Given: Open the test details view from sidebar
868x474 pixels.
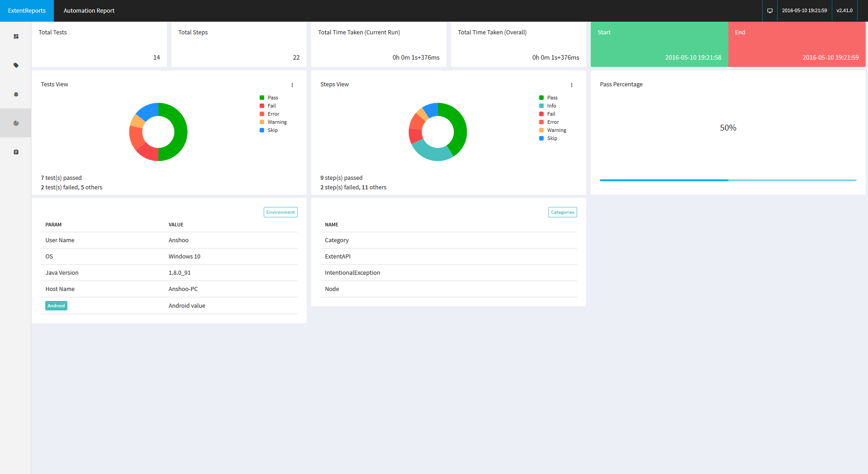Looking at the screenshot, I should (x=16, y=37).
